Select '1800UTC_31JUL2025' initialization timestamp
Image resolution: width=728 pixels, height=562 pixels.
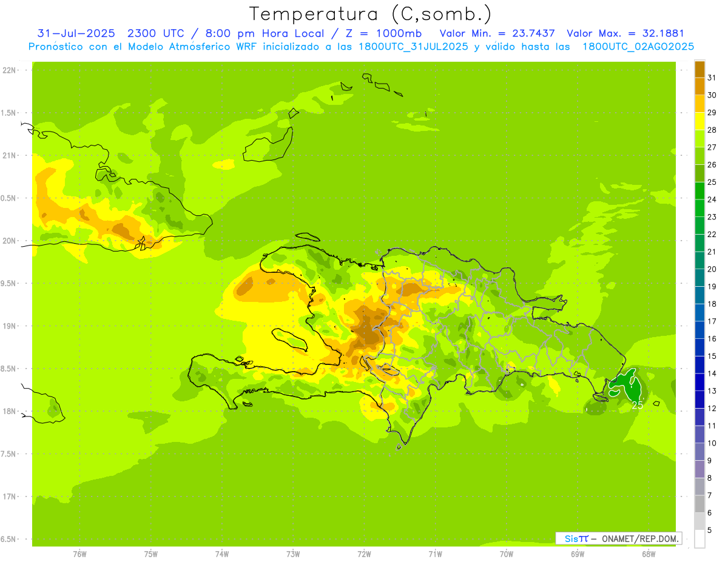pos(412,47)
